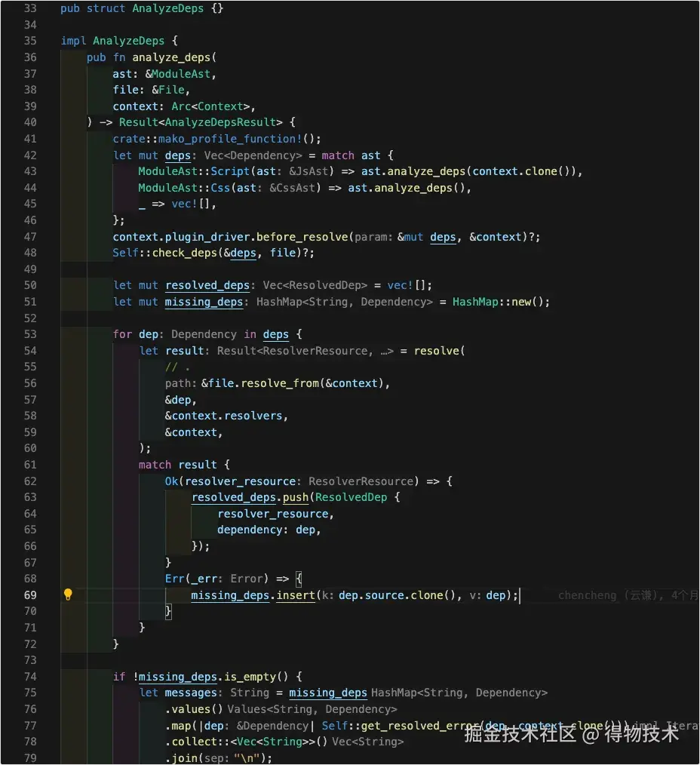Click line number 61 in the gutter
The height and width of the screenshot is (765, 700).
click(x=30, y=465)
